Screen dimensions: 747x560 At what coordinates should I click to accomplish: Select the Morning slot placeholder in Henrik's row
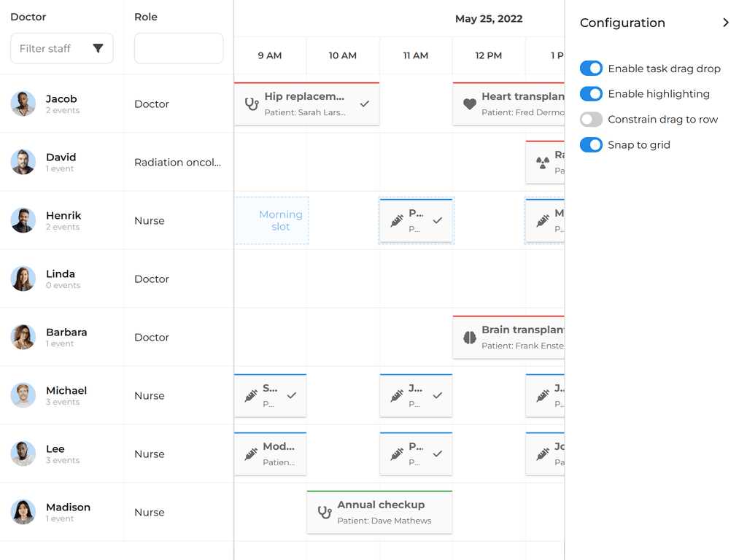coord(271,221)
